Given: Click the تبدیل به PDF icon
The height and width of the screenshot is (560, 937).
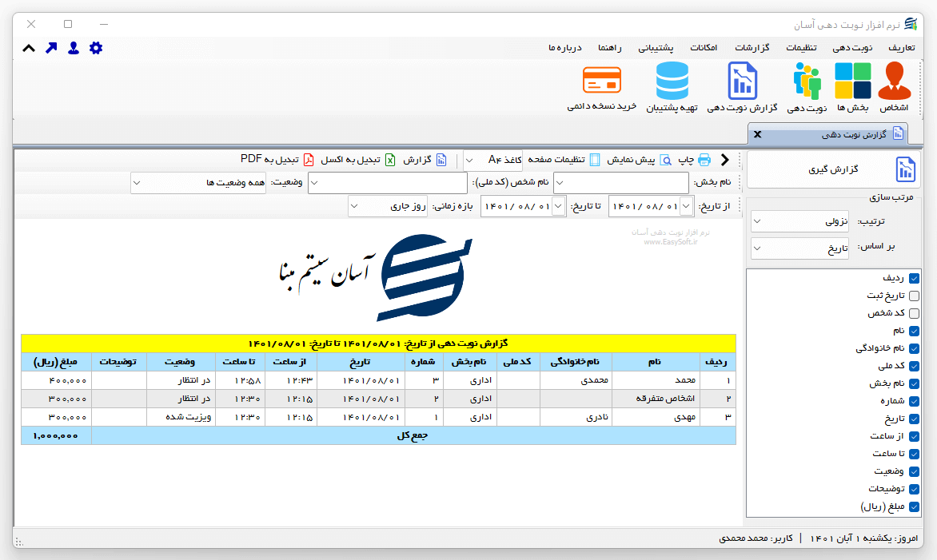Looking at the screenshot, I should tap(309, 160).
